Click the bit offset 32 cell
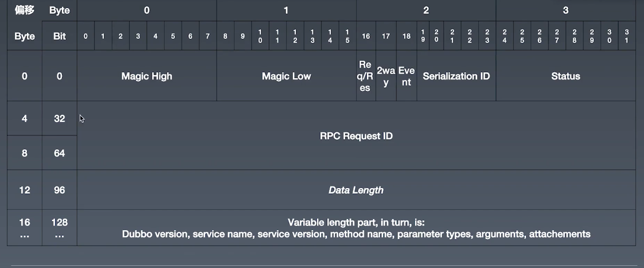The height and width of the screenshot is (268, 644). point(59,118)
